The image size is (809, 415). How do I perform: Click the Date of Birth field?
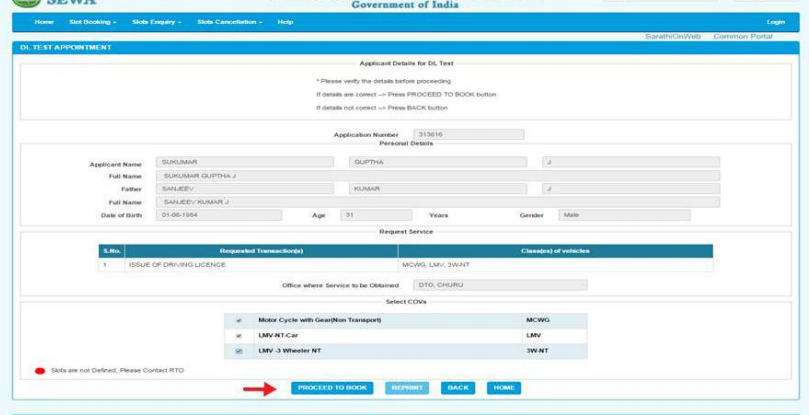click(x=219, y=215)
